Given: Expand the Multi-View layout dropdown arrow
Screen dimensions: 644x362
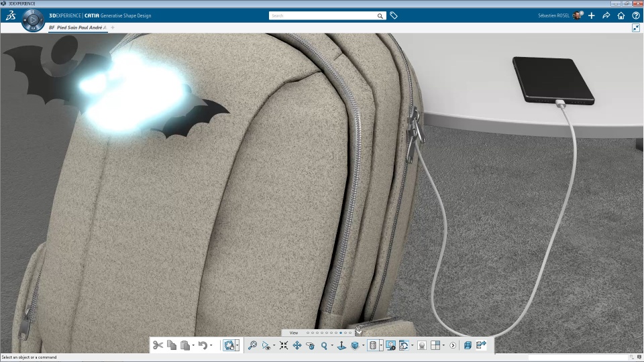Looking at the screenshot, I should pos(443,345).
